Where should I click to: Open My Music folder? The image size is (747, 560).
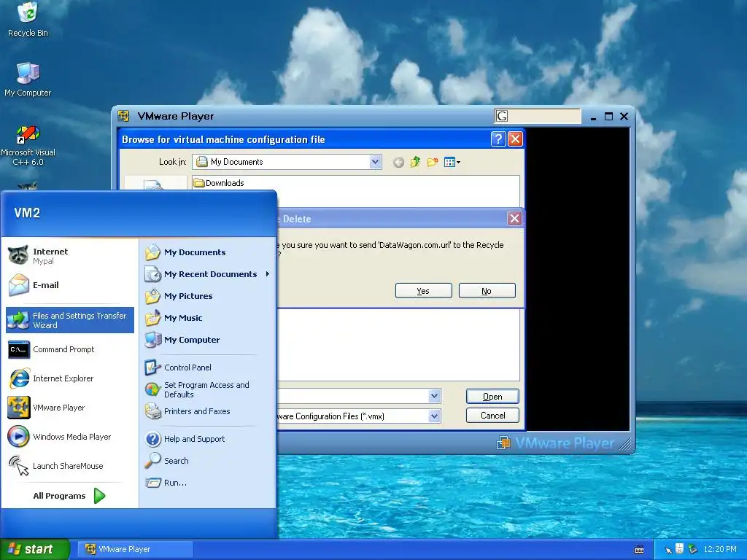207,318
